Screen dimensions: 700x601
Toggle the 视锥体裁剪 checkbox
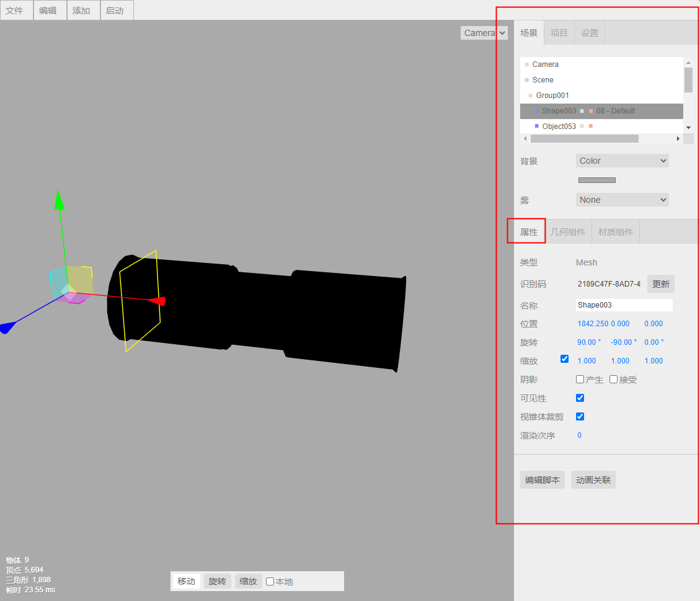coord(580,417)
